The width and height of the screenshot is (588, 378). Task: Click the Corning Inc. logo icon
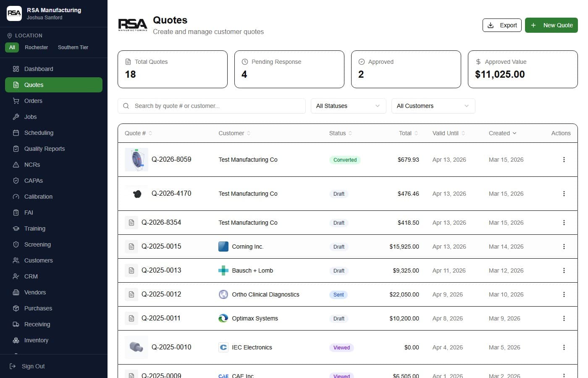click(x=223, y=247)
